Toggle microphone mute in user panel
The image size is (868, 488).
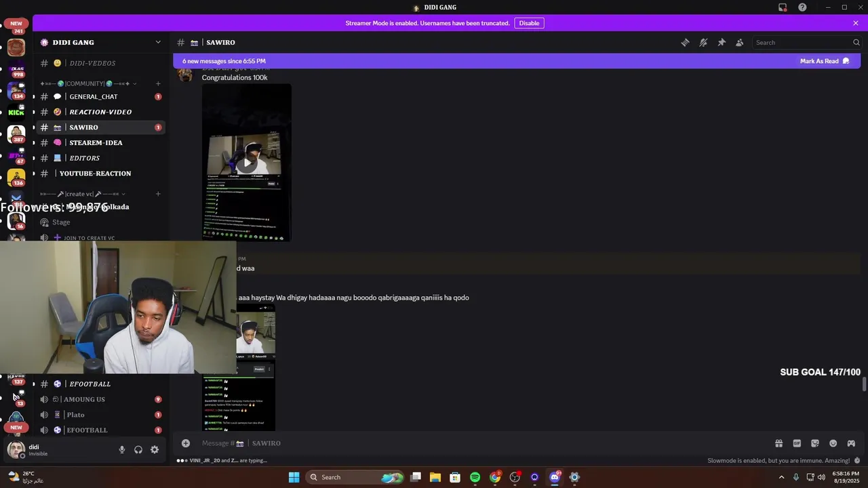(x=122, y=449)
